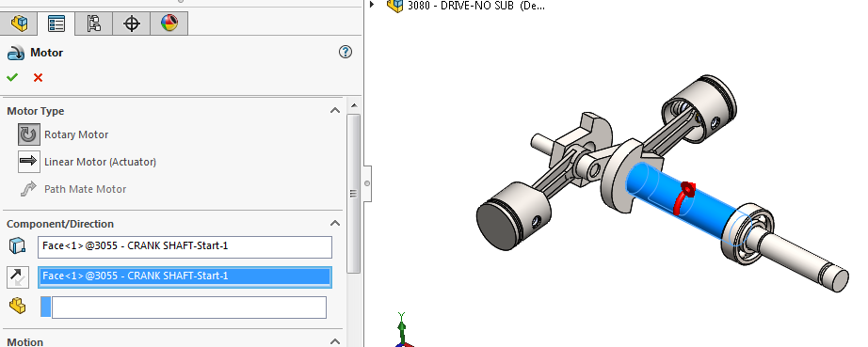Click the 'Linear Motor (Actuator)' label
The image size is (868, 347).
pos(100,162)
